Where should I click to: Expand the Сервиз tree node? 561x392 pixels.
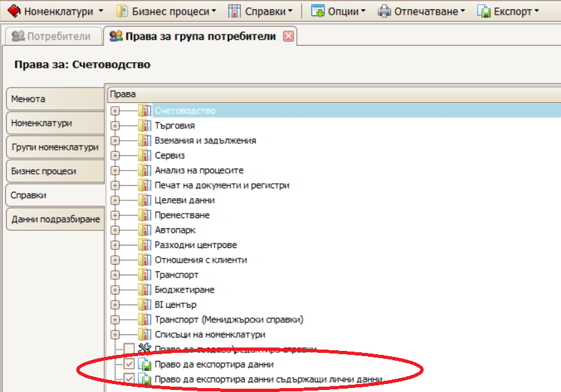[x=115, y=156]
